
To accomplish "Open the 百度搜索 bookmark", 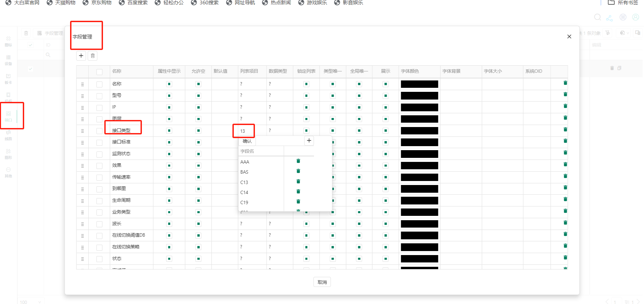I will 133,3.
